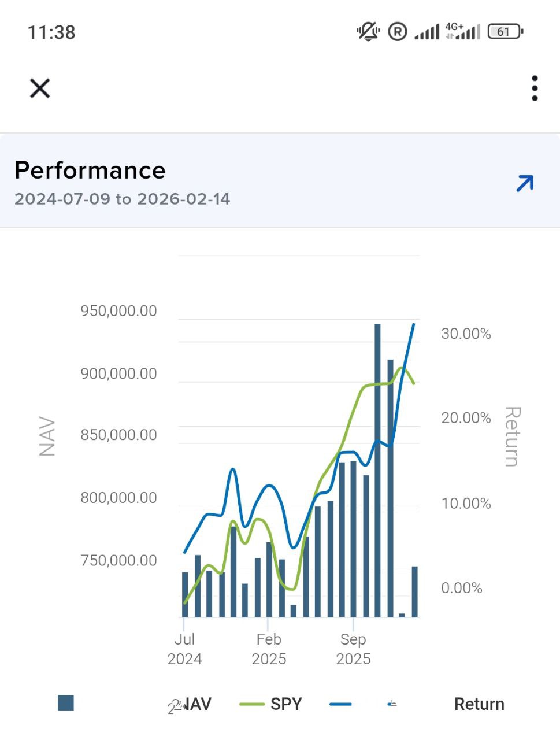The width and height of the screenshot is (560, 740).
Task: Click the blue line legend swatch
Action: (340, 704)
